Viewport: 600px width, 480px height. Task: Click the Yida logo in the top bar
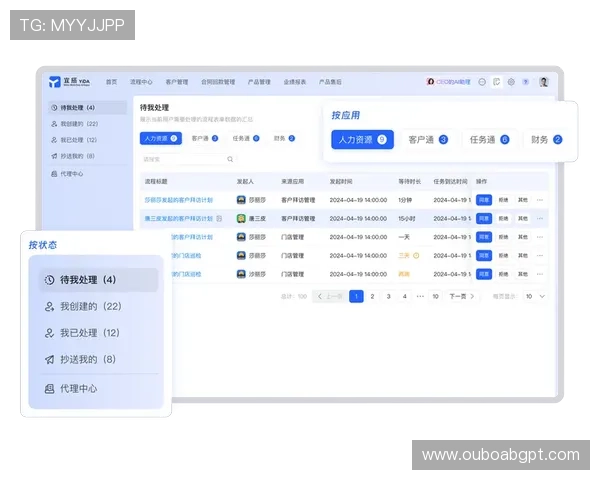69,82
